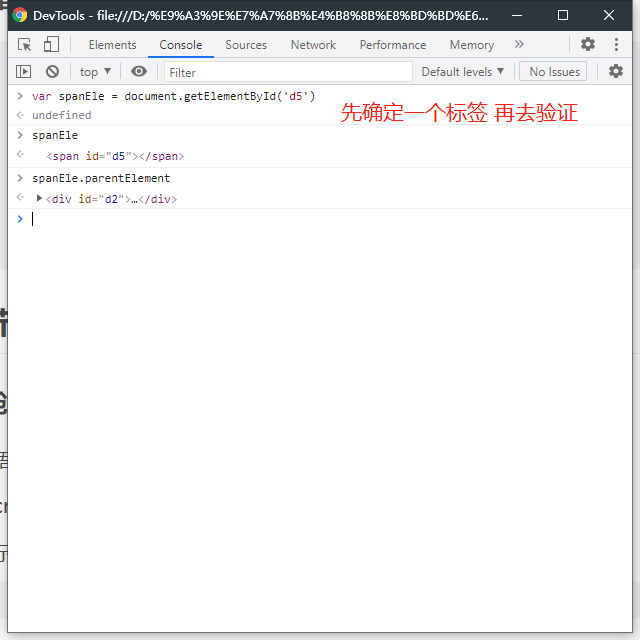Toggle the live expression eye icon
The width and height of the screenshot is (640, 640).
139,71
